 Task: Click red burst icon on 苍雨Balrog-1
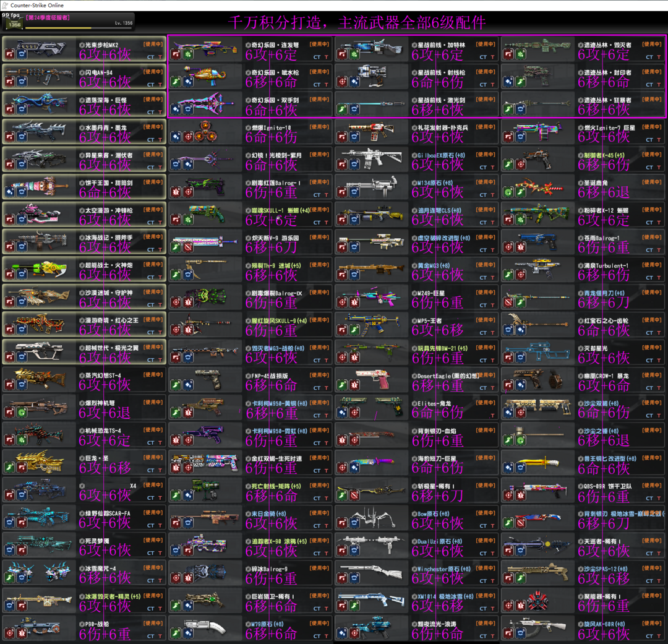point(520,247)
